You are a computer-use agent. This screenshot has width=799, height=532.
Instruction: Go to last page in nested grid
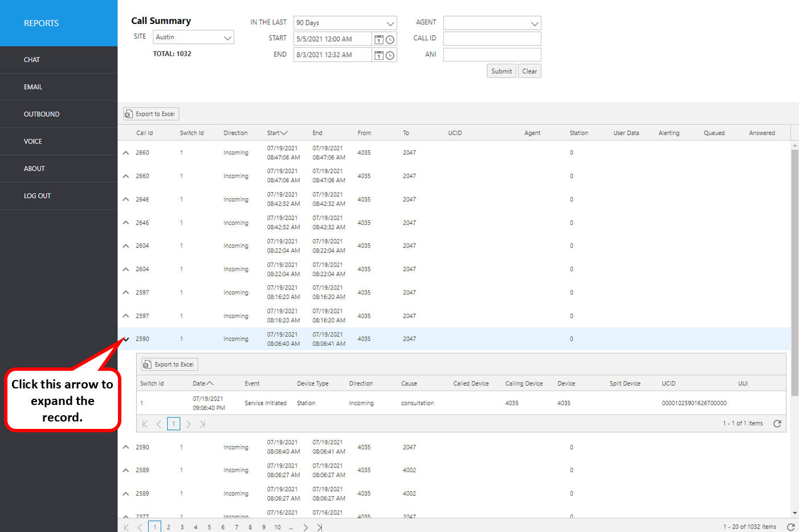pyautogui.click(x=202, y=424)
